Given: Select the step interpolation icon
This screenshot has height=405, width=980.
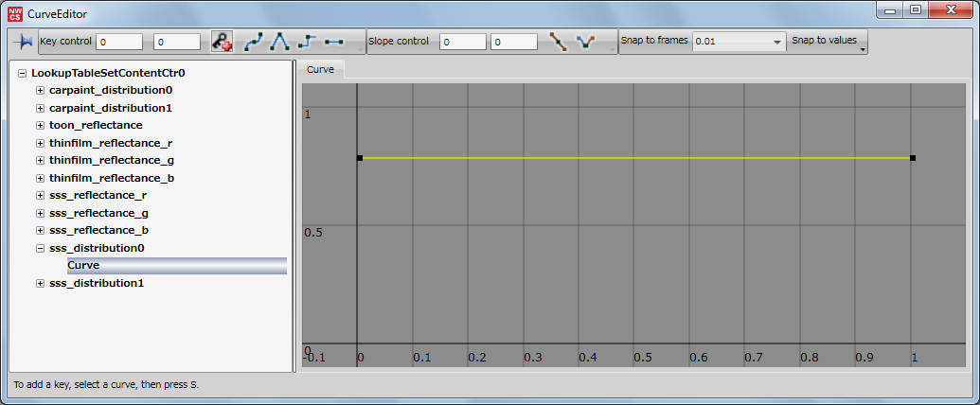Looking at the screenshot, I should (x=307, y=42).
